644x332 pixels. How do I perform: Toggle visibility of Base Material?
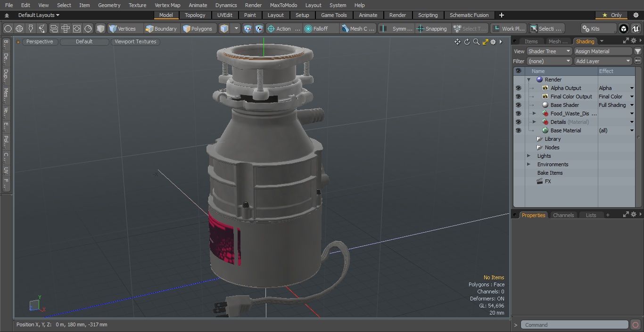(518, 130)
